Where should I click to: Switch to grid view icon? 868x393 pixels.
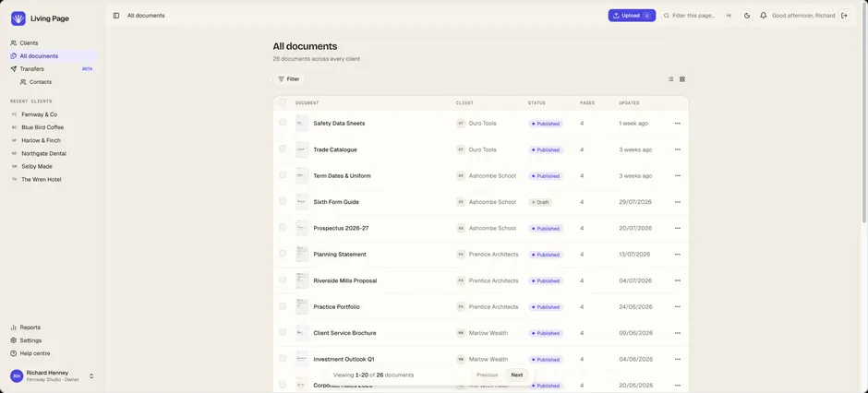(x=682, y=79)
